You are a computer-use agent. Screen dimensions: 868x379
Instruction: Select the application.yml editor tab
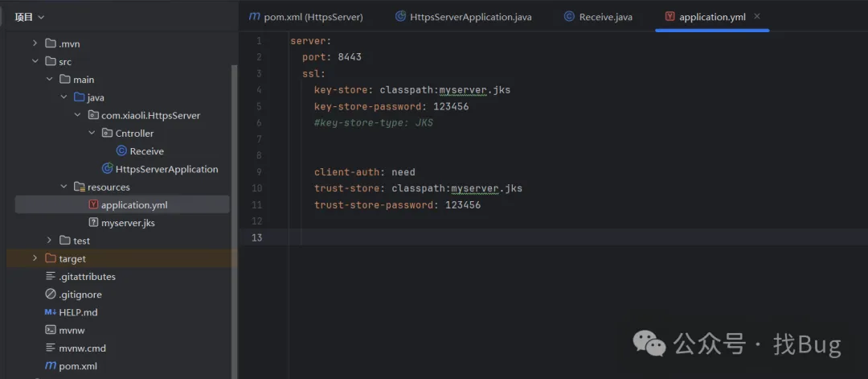(x=712, y=17)
